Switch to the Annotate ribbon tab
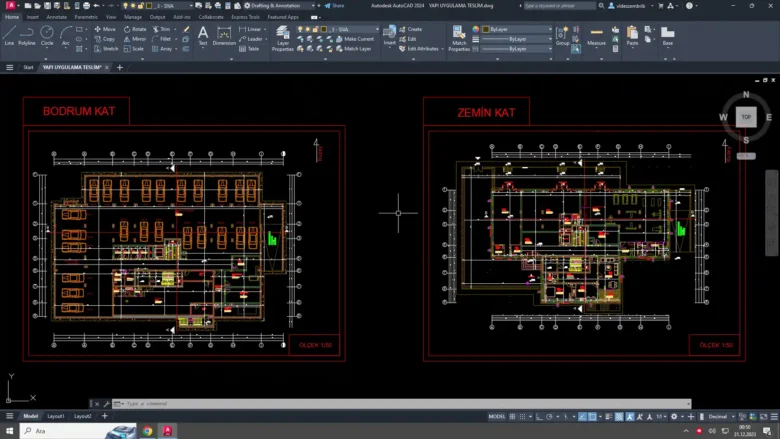 tap(57, 17)
